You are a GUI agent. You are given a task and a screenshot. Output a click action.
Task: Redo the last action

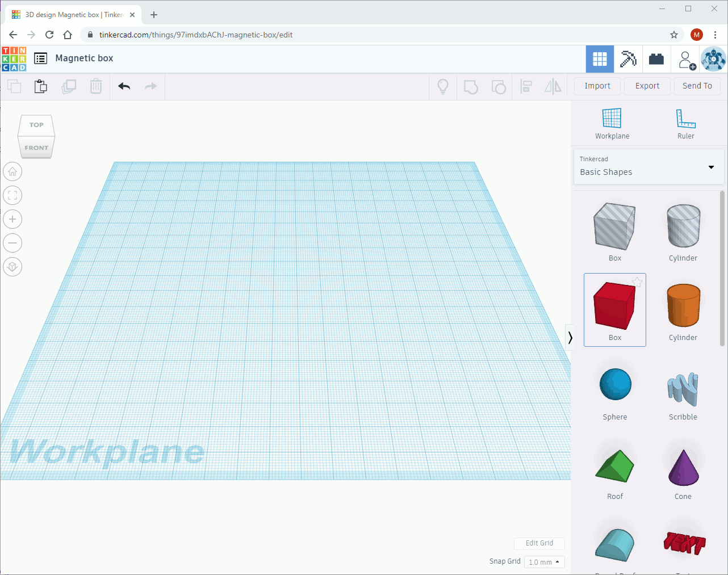pyautogui.click(x=150, y=86)
